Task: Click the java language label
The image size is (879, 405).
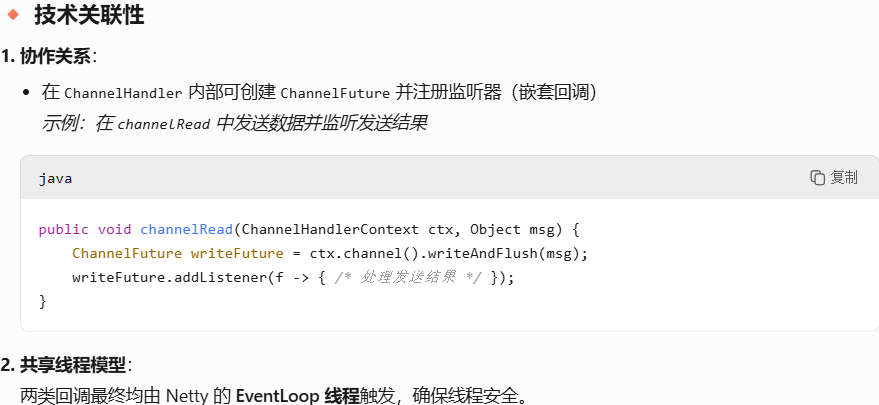Action: pos(55,179)
